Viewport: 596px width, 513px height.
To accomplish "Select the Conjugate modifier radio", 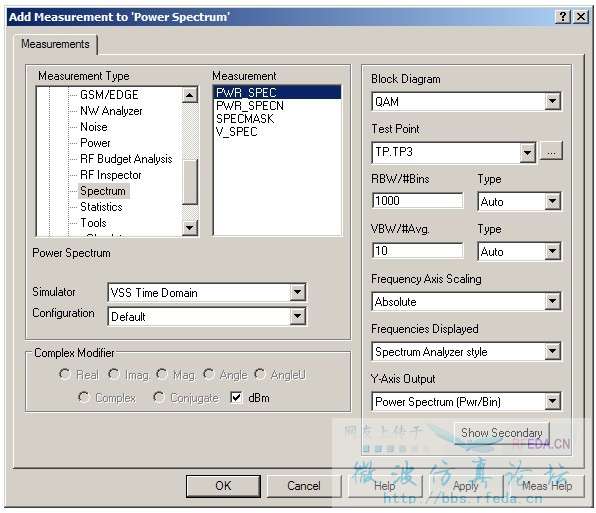I will pyautogui.click(x=158, y=397).
